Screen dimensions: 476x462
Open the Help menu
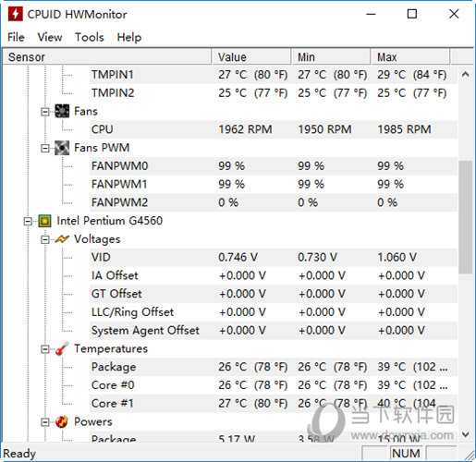click(x=129, y=37)
